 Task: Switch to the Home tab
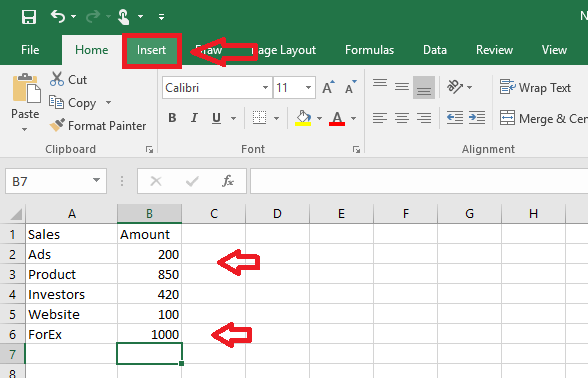click(92, 50)
